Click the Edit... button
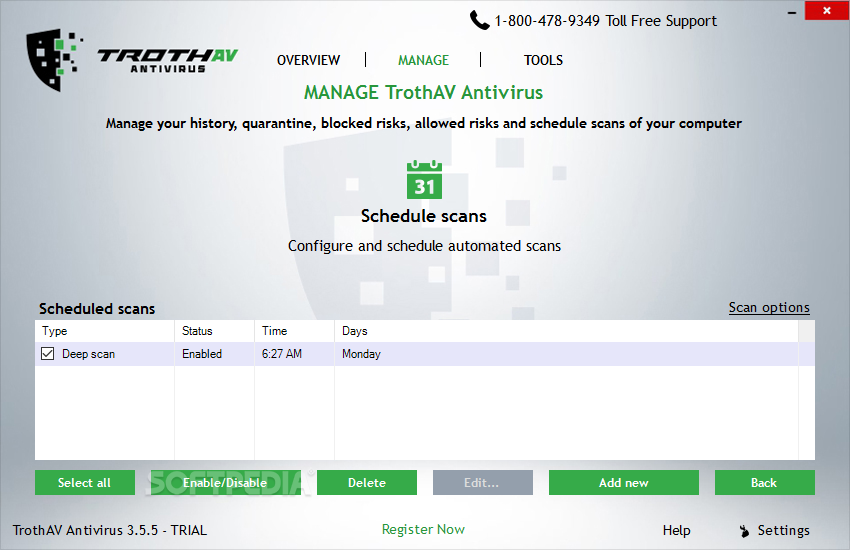The width and height of the screenshot is (850, 550). (482, 482)
